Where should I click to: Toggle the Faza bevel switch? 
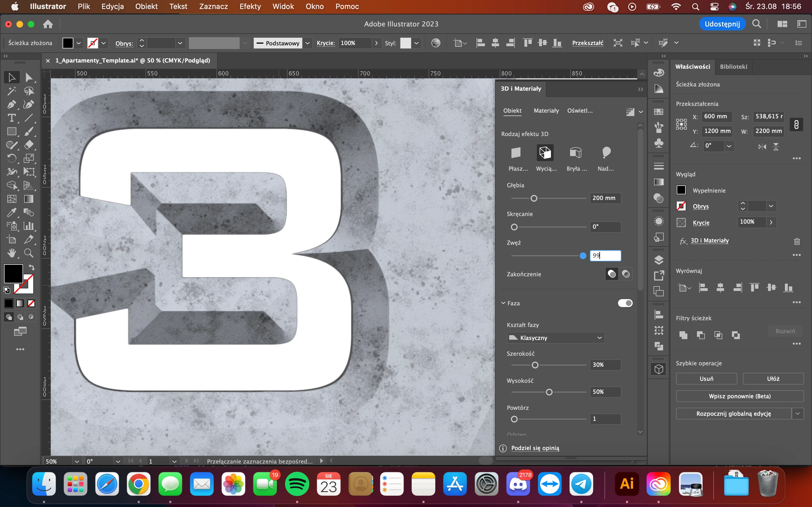625,303
